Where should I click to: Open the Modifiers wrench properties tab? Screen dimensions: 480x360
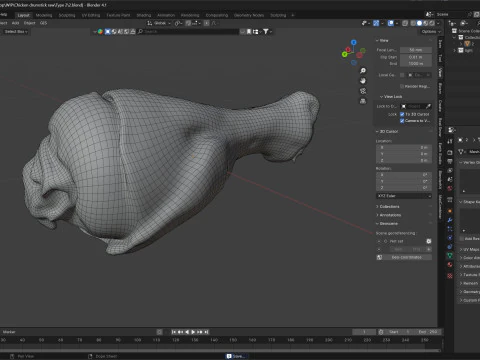click(450, 220)
